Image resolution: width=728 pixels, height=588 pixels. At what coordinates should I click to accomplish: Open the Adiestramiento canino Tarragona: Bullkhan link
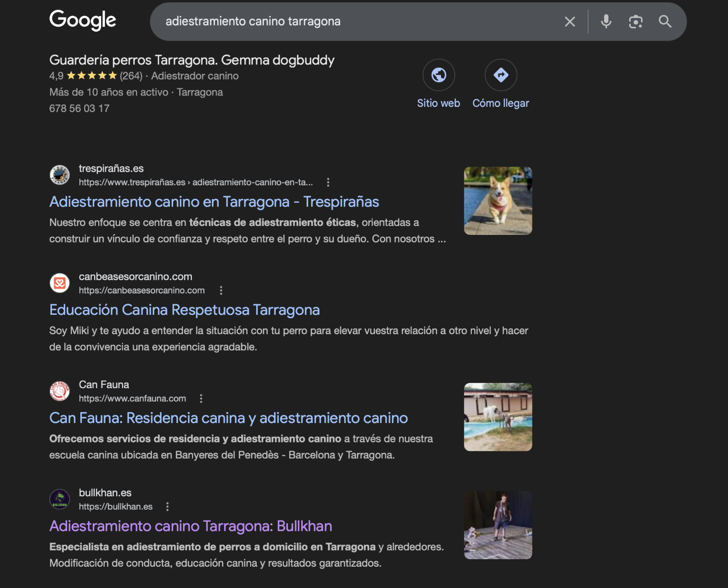pyautogui.click(x=191, y=526)
